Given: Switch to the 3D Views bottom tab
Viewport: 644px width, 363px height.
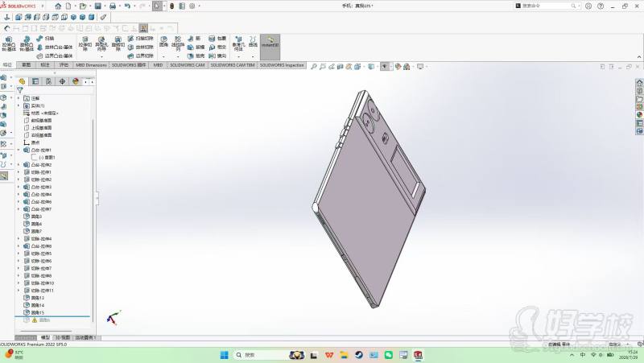Looking at the screenshot, I should point(63,337).
